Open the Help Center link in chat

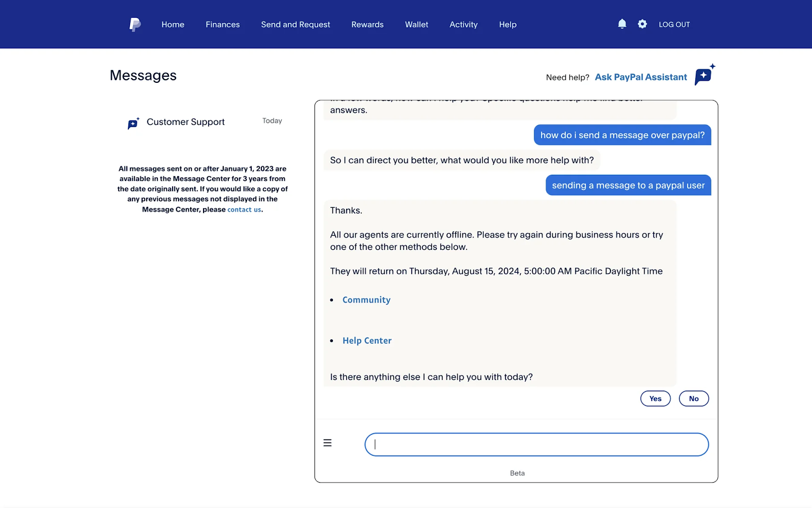pos(367,340)
